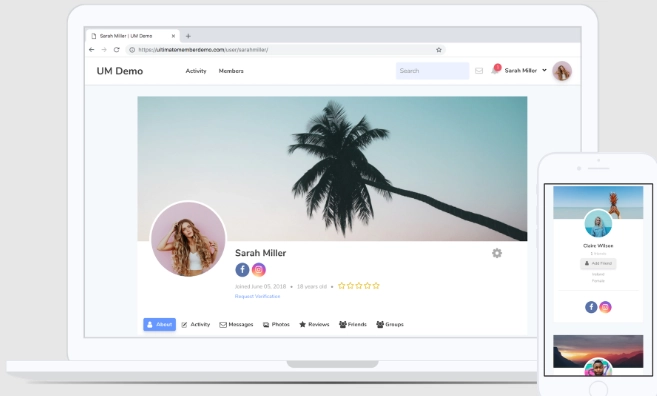Click Add Friend on Claire Wilson's profile
657x396 pixels.
pyautogui.click(x=598, y=263)
